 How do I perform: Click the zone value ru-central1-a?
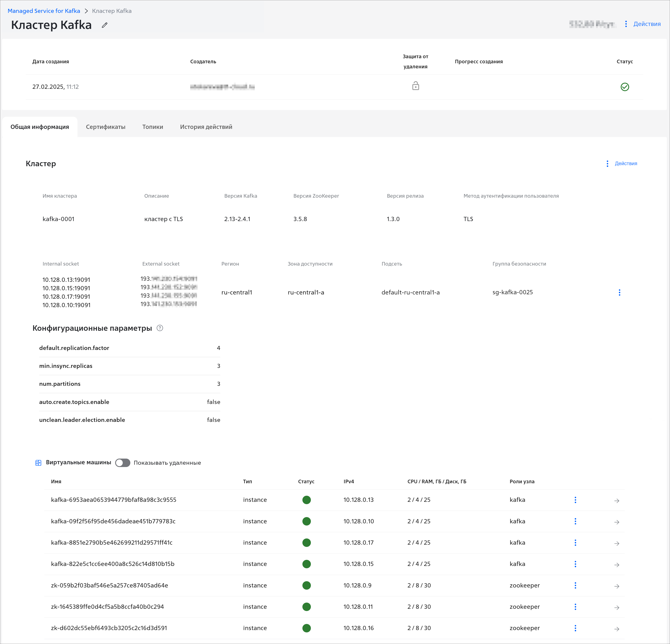coord(306,292)
